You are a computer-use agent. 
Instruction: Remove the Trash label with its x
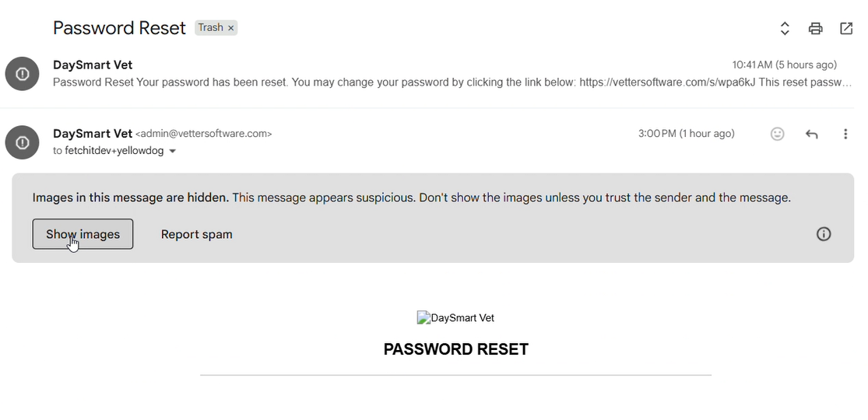coord(231,28)
